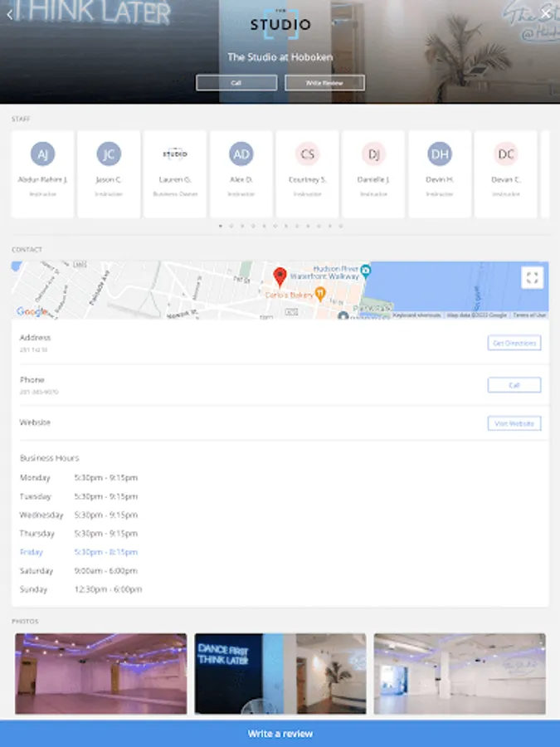Click Get Directions for the address
The height and width of the screenshot is (747, 560).
pyautogui.click(x=514, y=343)
